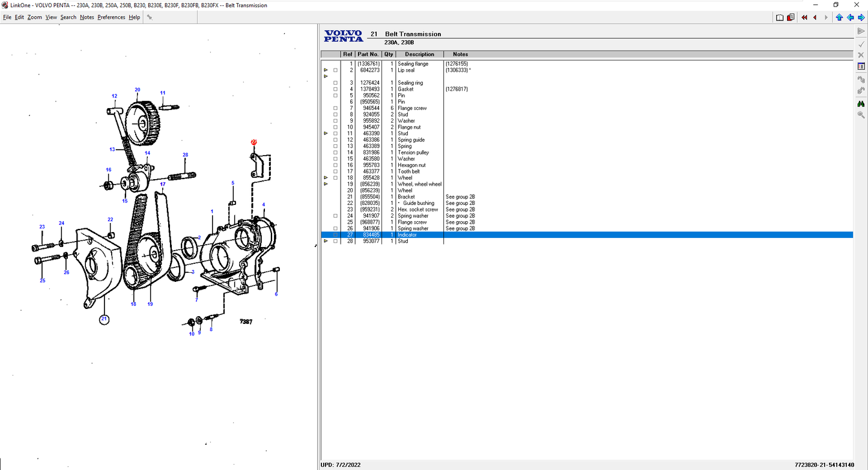
Task: Click the blue up arrow icon
Action: pos(840,17)
